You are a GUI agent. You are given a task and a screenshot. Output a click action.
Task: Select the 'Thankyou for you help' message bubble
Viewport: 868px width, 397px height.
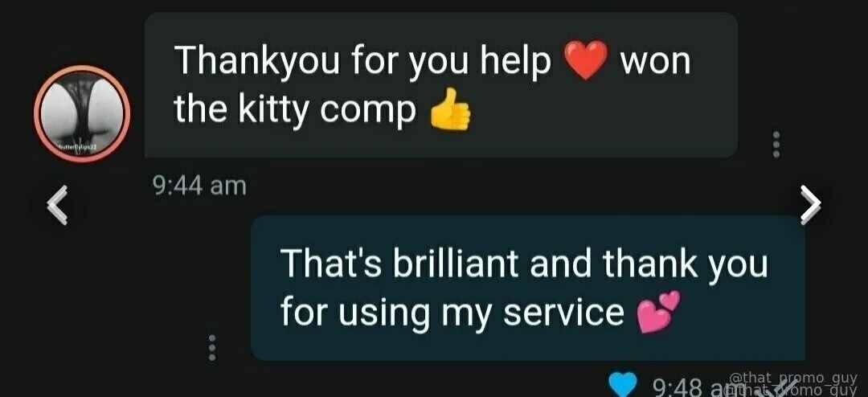[440, 84]
